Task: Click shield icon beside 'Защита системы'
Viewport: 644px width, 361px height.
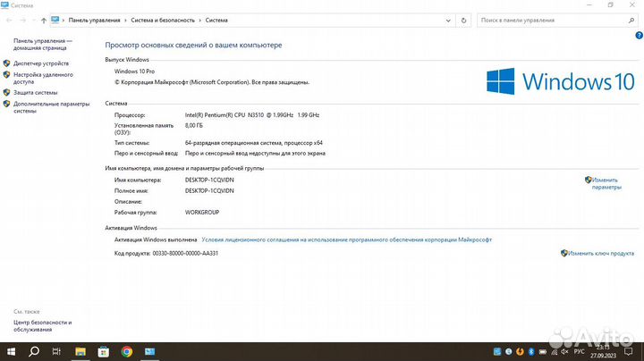Action: [6, 93]
